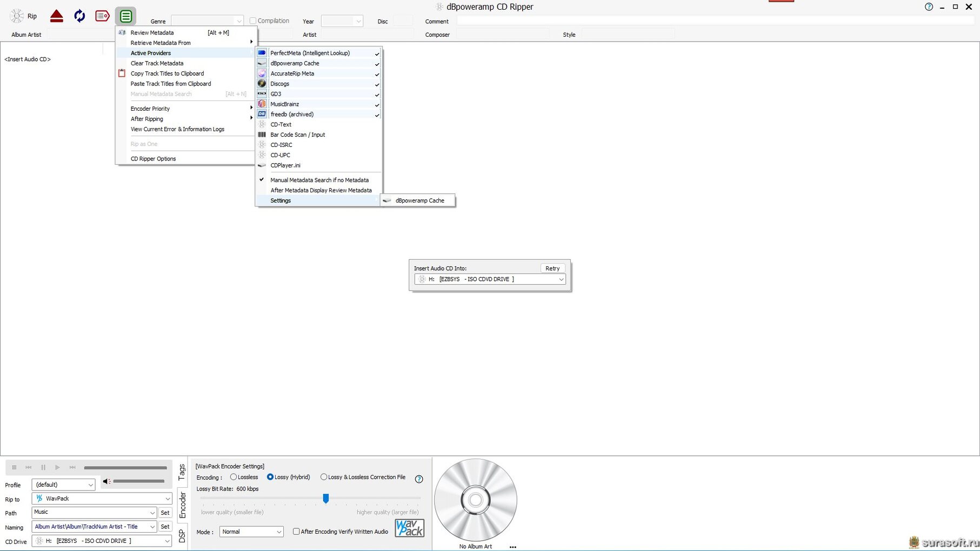The image size is (980, 551).
Task: Pause playback
Action: click(43, 468)
